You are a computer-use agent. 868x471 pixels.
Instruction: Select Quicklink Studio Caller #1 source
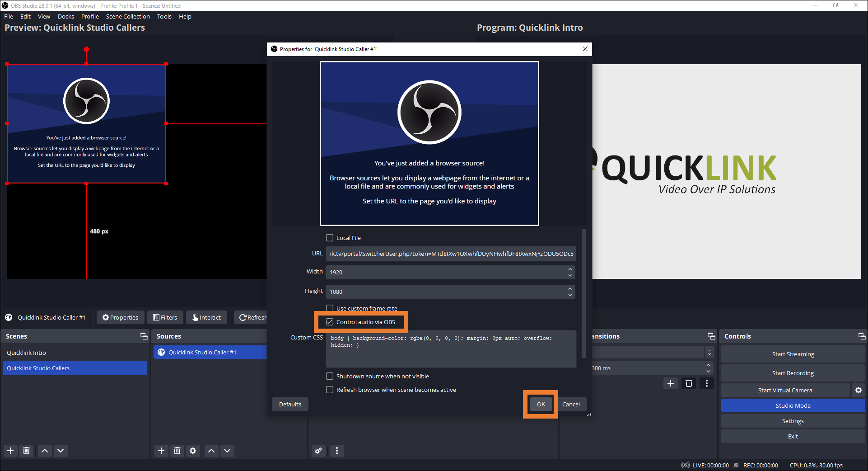(210, 352)
